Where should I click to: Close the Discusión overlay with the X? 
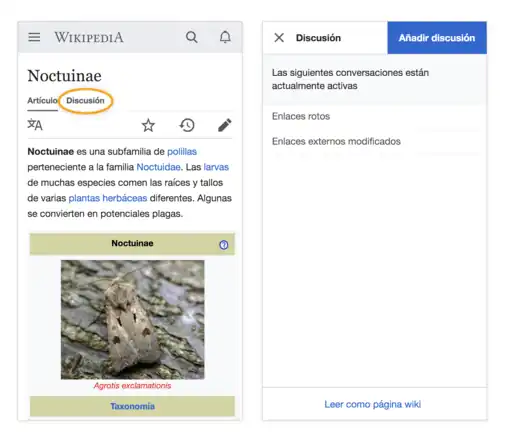(279, 38)
